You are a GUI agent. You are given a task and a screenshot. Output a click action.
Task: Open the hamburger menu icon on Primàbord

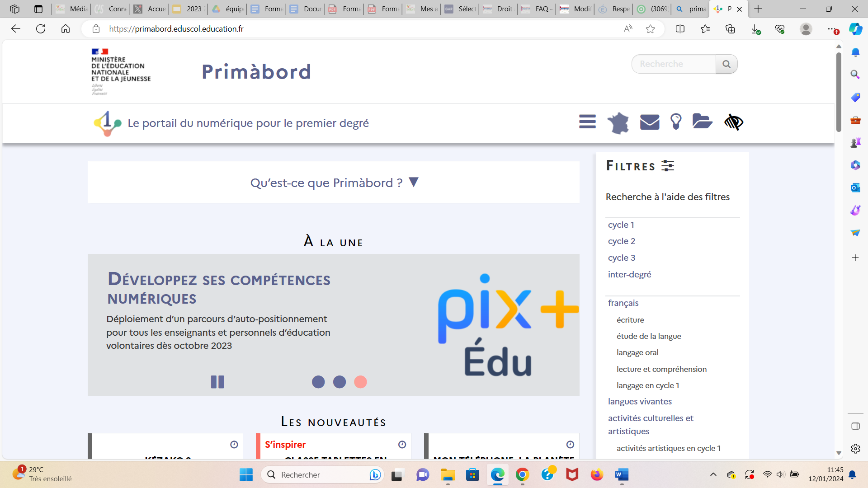tap(587, 122)
